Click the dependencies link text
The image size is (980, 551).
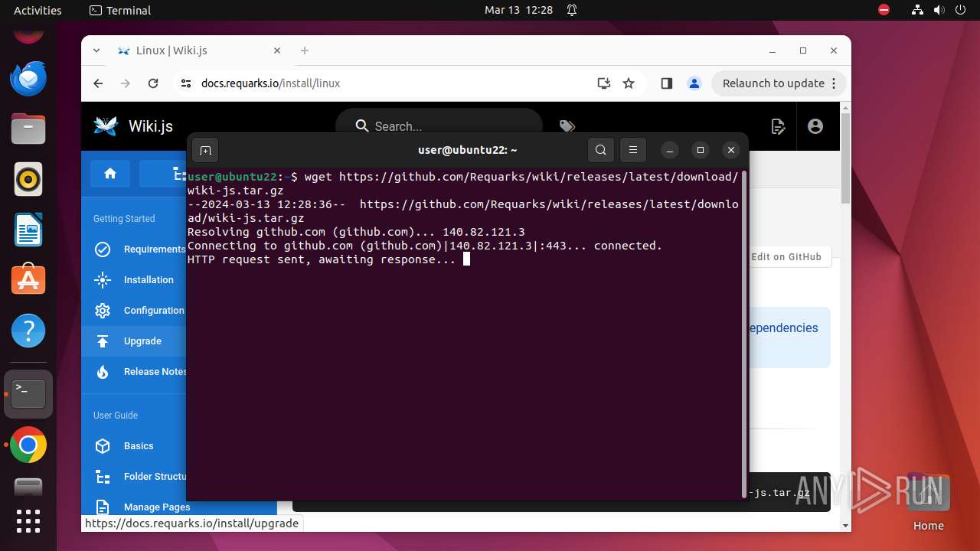click(x=783, y=328)
